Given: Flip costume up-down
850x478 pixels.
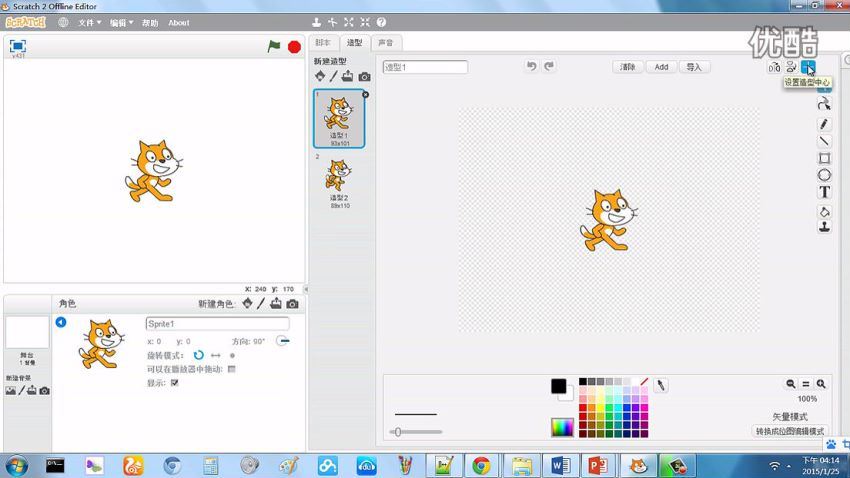Looking at the screenshot, I should click(791, 67).
